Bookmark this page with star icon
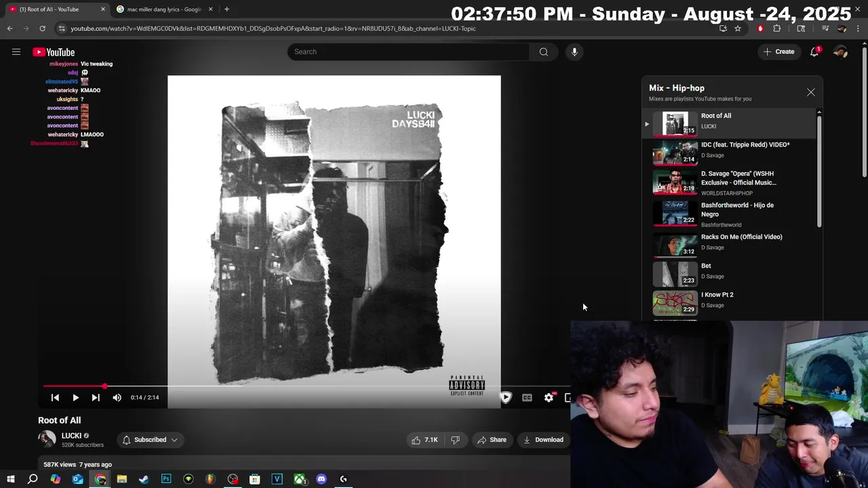The height and width of the screenshot is (488, 868). [738, 28]
